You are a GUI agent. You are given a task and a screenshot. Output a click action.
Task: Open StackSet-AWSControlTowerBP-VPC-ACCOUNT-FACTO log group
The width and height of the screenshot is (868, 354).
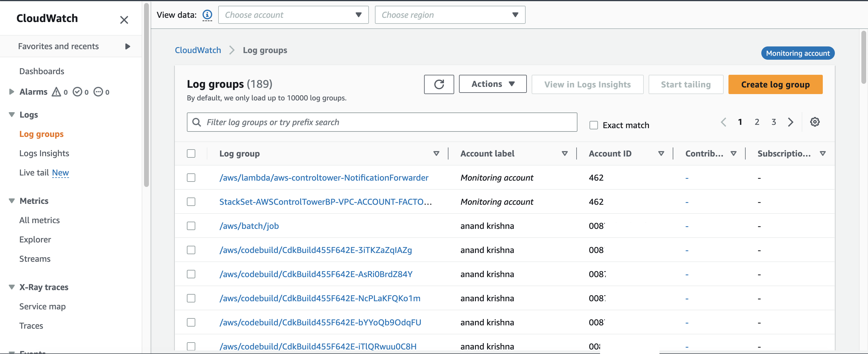click(325, 202)
